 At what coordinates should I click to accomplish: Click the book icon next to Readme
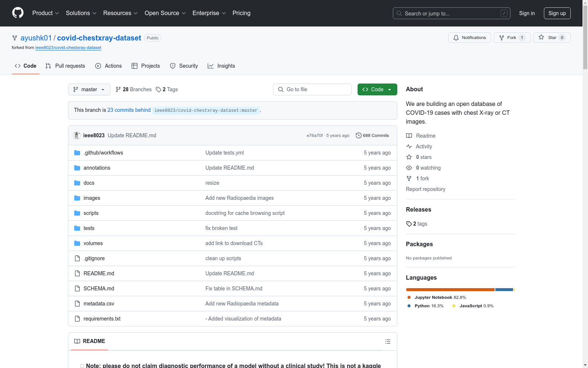pos(409,136)
